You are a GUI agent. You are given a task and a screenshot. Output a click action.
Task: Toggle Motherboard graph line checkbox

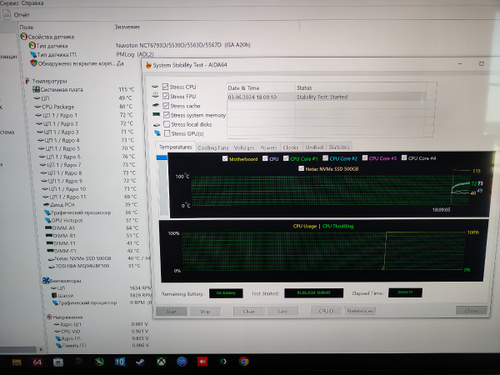coord(225,158)
